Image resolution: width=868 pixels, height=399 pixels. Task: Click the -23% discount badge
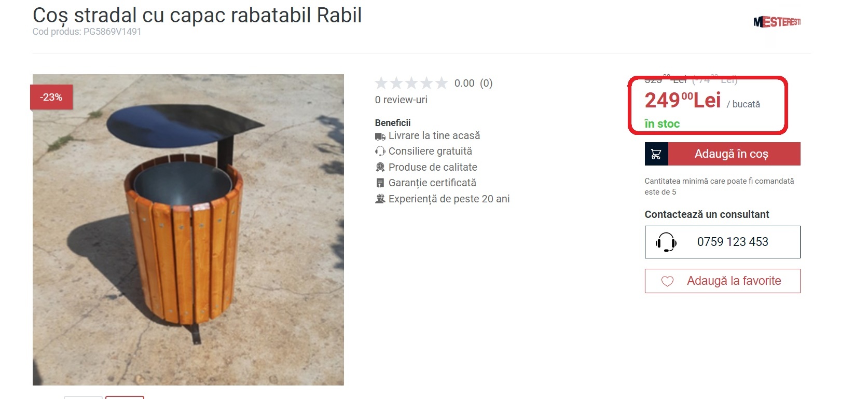point(51,97)
